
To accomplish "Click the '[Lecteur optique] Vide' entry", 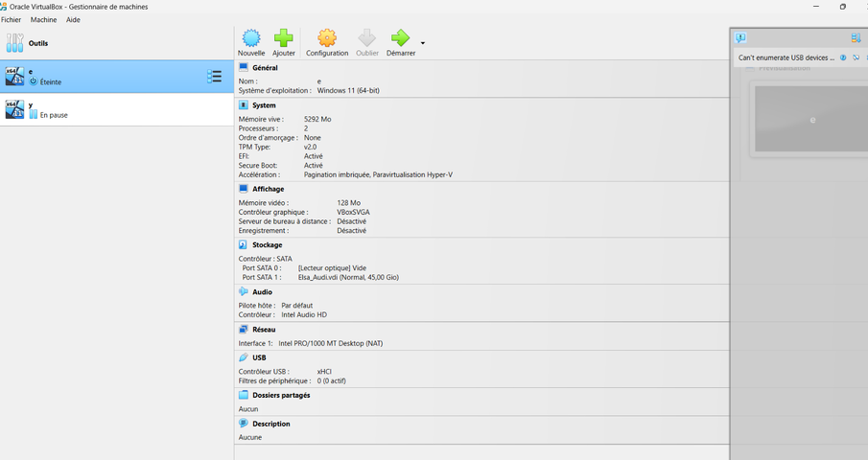I will tap(332, 267).
